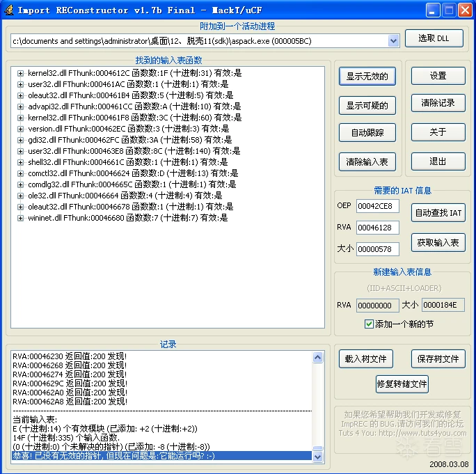Click 自动查找 IAT button
Viewport: 476px width, 474px height.
point(438,213)
